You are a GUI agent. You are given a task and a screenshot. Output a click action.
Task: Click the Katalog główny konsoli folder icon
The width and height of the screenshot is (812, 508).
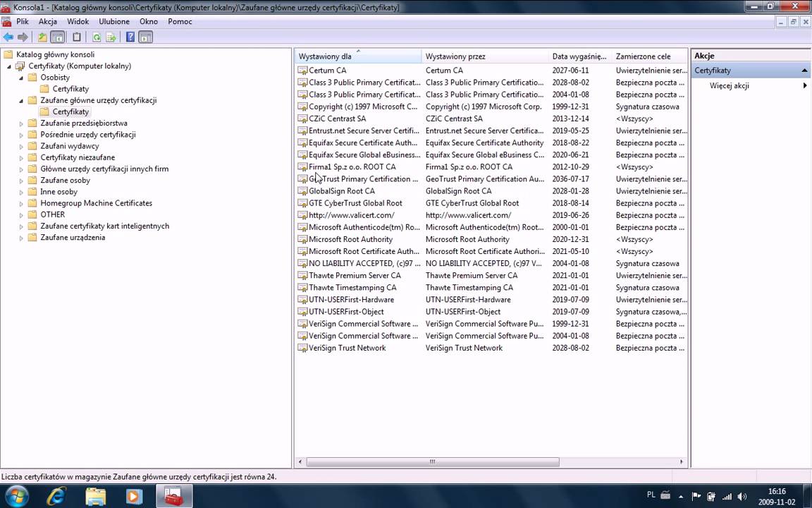click(x=8, y=54)
